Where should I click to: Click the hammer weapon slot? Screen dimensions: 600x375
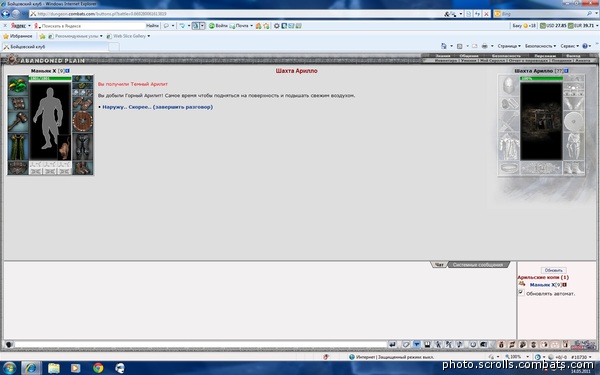click(x=18, y=122)
